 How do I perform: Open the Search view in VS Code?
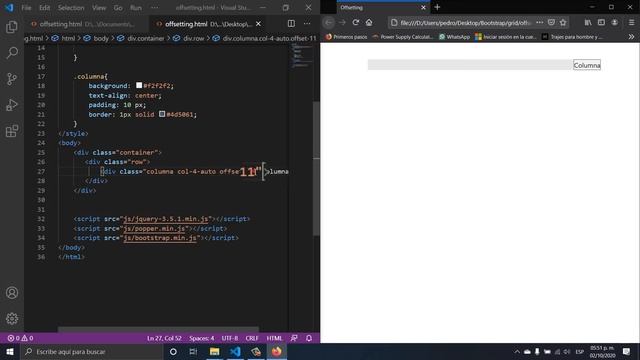point(12,53)
